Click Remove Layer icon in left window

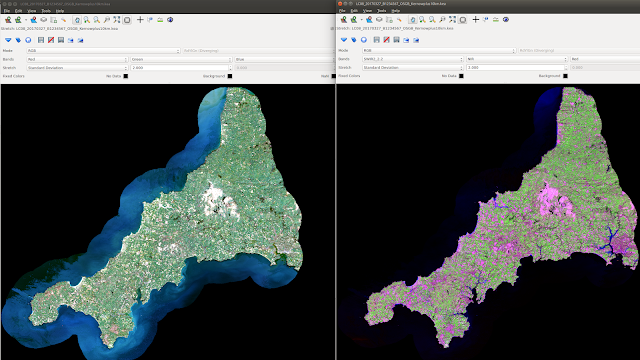tap(33, 20)
